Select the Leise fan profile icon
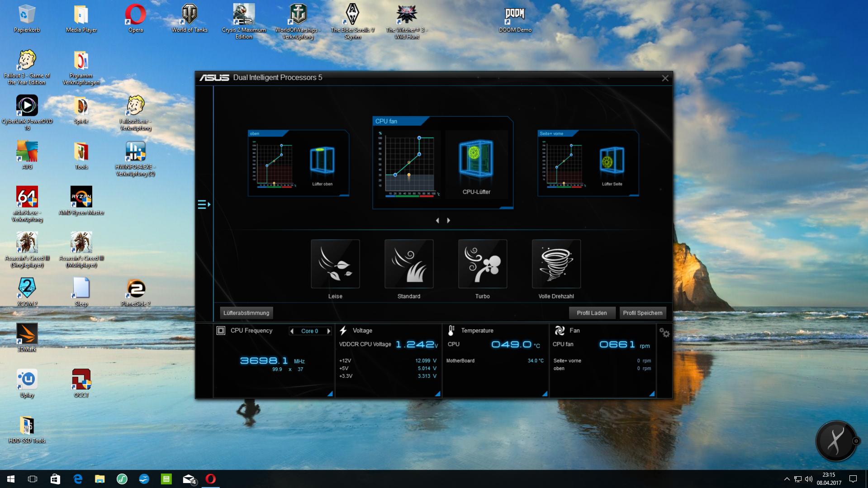This screenshot has height=488, width=868. 335,264
